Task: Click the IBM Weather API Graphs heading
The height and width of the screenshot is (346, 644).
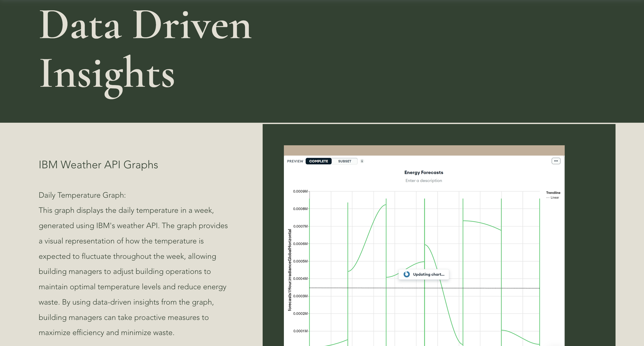Action: 98,165
